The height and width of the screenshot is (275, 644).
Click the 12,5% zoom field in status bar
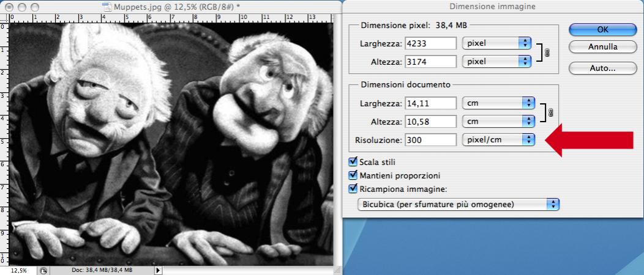pos(18,271)
